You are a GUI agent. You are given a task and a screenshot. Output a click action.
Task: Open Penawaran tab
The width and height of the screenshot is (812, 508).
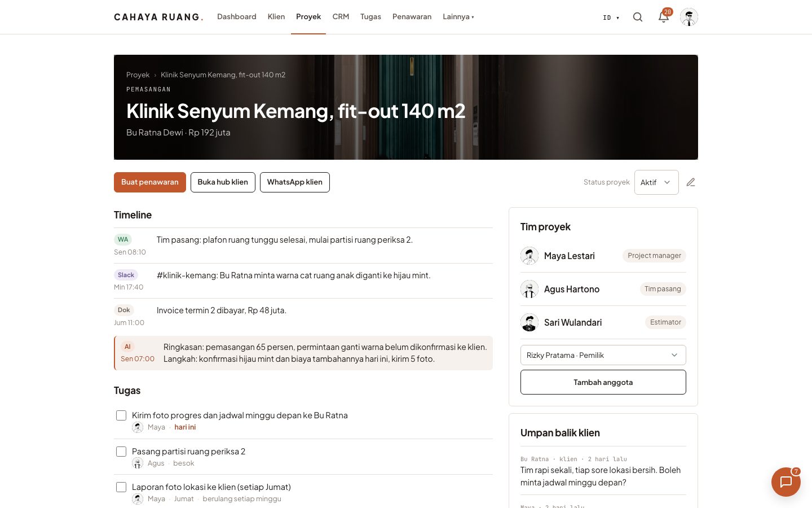pyautogui.click(x=412, y=17)
